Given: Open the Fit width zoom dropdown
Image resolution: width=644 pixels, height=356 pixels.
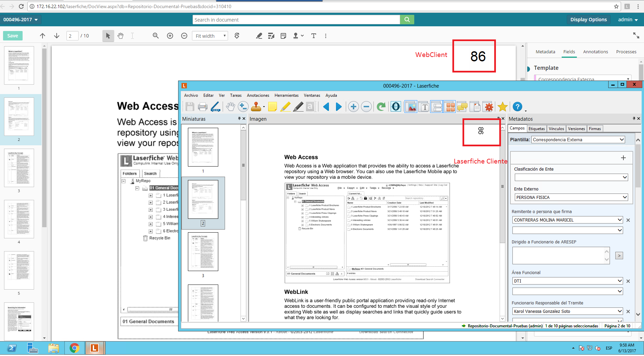Looking at the screenshot, I should click(210, 36).
